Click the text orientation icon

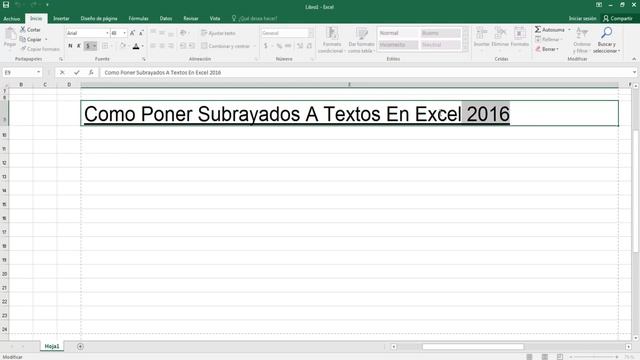[183, 33]
